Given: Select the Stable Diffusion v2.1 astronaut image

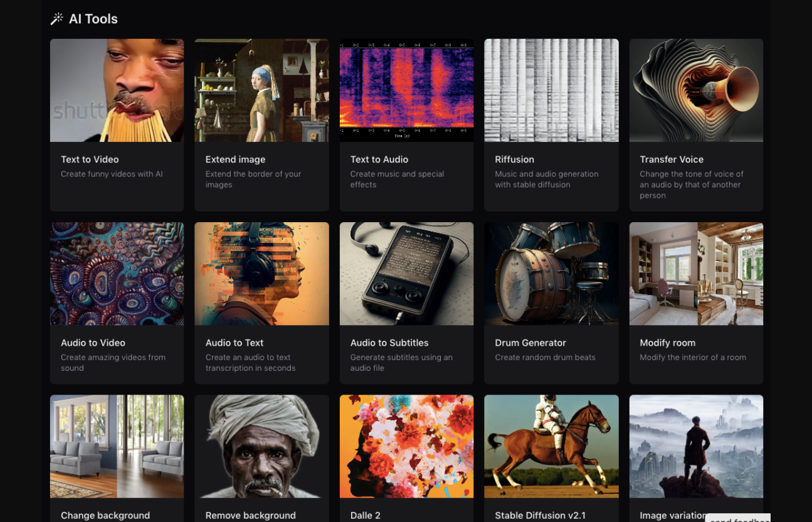Looking at the screenshot, I should [551, 446].
